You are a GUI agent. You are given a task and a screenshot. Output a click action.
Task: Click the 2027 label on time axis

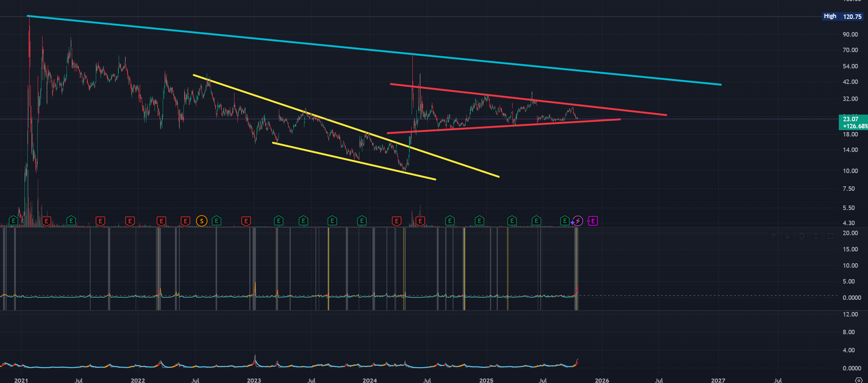tap(718, 380)
